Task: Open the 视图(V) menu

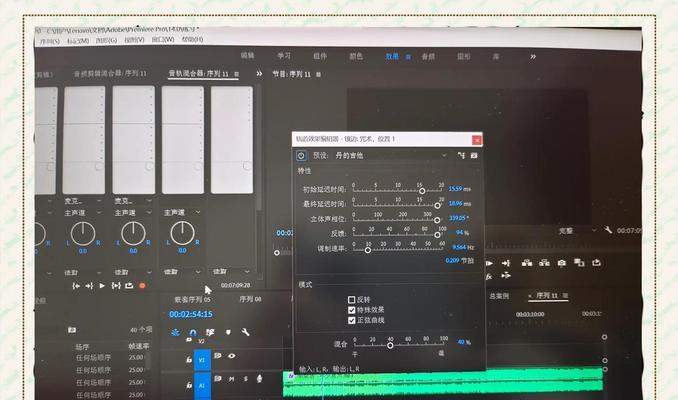Action: [x=134, y=40]
